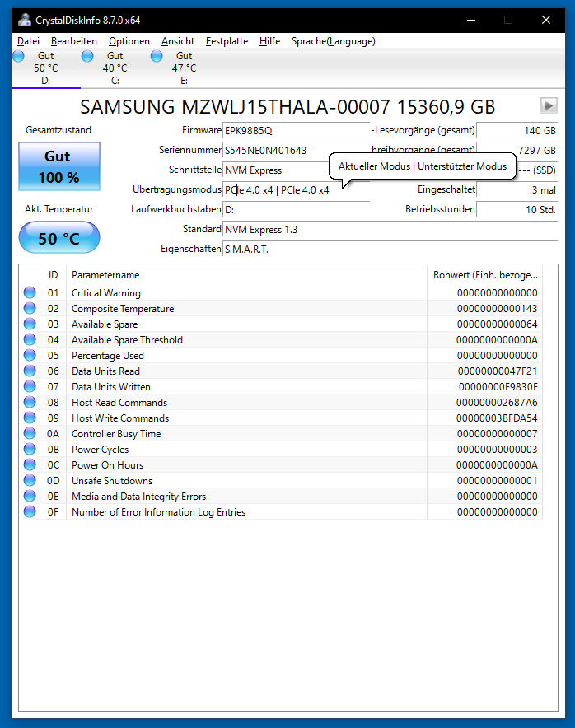
Task: Click status icon for Power On Hours
Action: [x=30, y=464]
